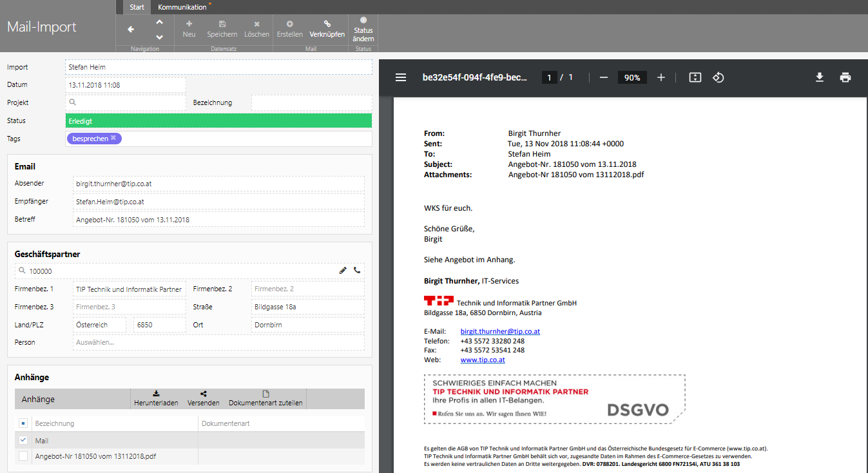Viewport: 868px width, 473px height.
Task: Print the PDF document
Action: 845,77
